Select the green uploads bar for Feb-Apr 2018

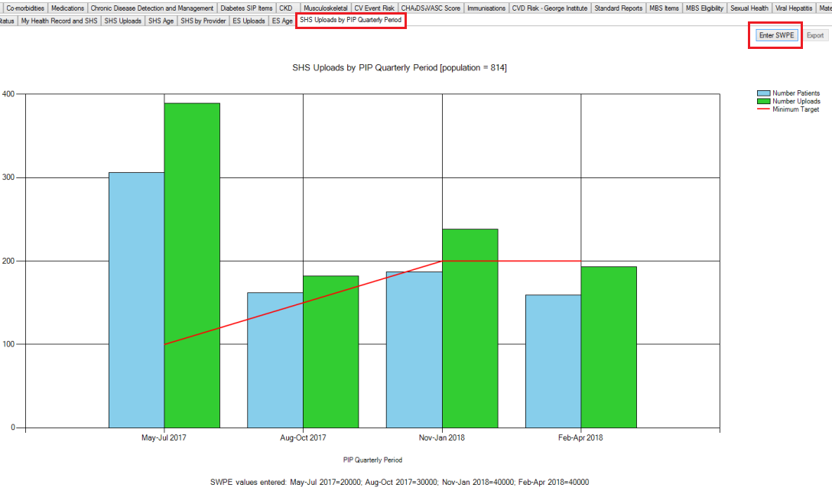609,347
